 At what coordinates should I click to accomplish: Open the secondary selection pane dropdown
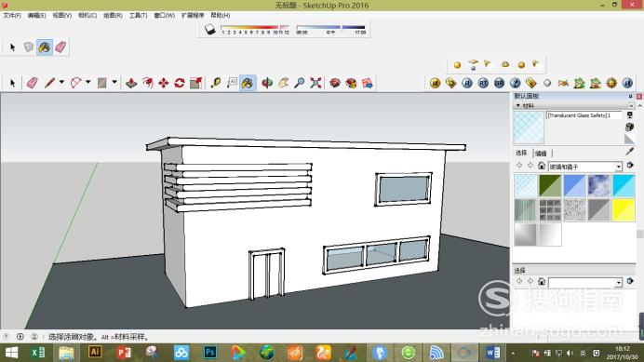pyautogui.click(x=618, y=282)
